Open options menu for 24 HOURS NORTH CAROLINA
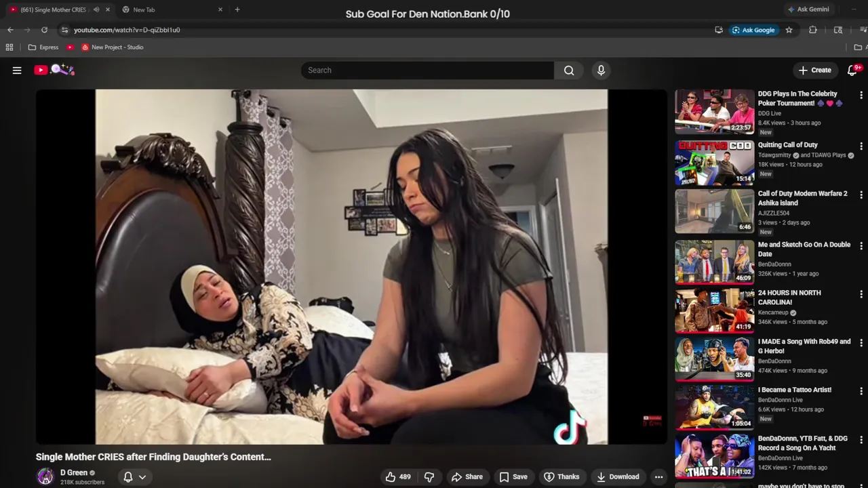868x488 pixels. coord(861,295)
